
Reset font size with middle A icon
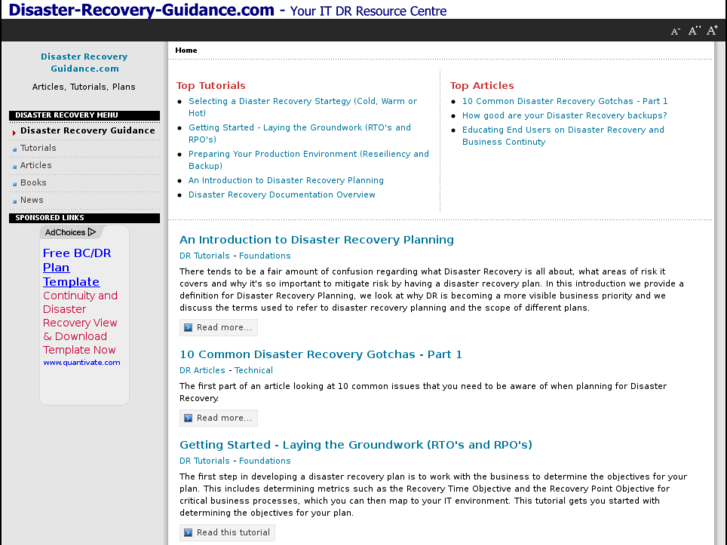694,31
